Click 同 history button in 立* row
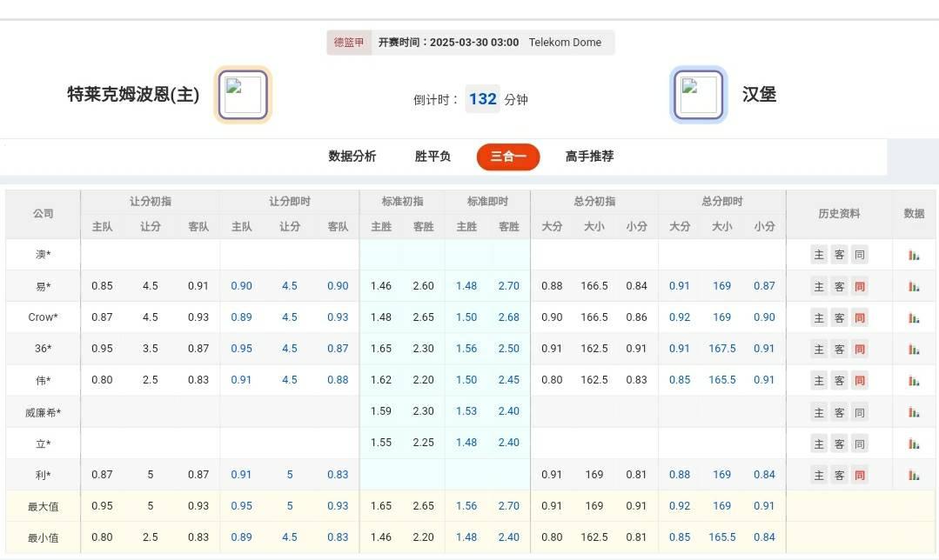 click(x=859, y=443)
